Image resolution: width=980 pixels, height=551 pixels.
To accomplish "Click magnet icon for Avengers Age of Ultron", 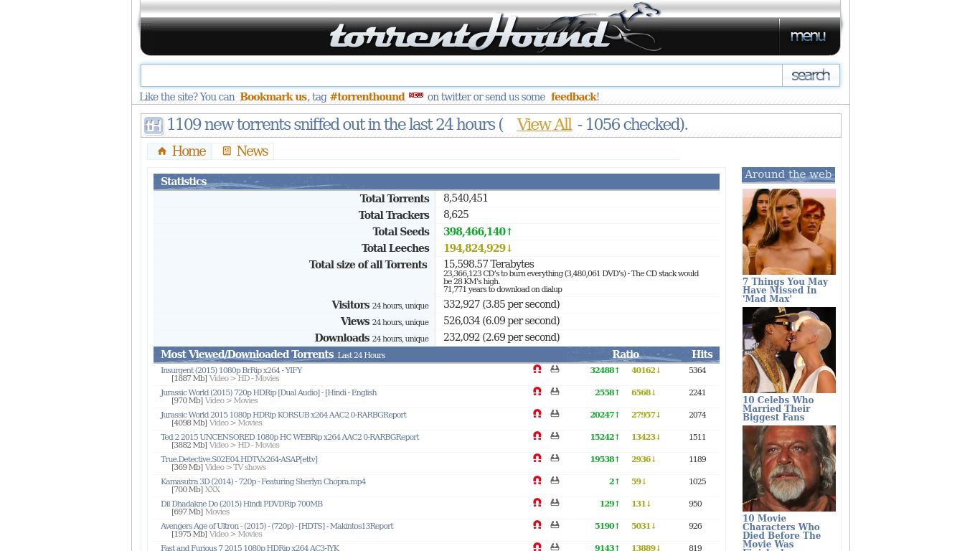I will (x=537, y=525).
